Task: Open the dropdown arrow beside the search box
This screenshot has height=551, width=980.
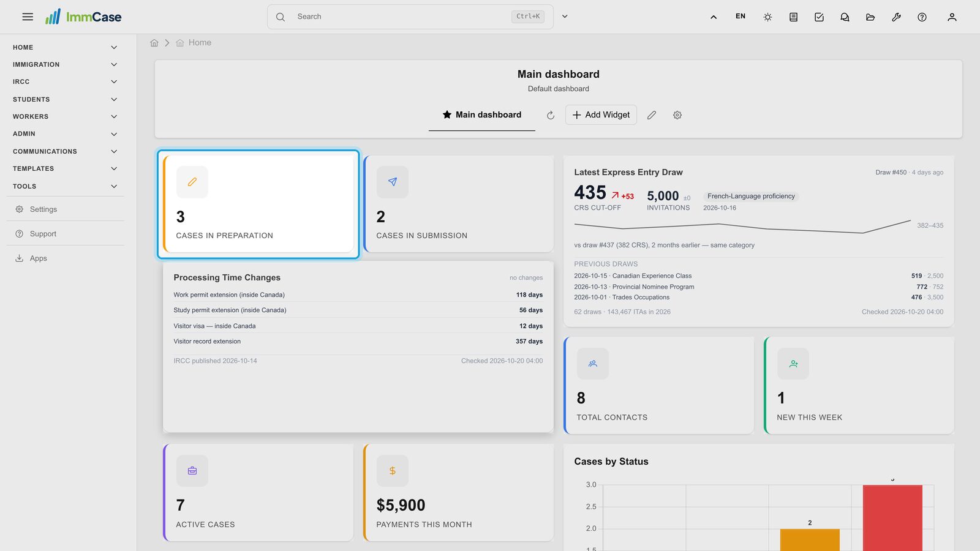Action: click(x=565, y=17)
